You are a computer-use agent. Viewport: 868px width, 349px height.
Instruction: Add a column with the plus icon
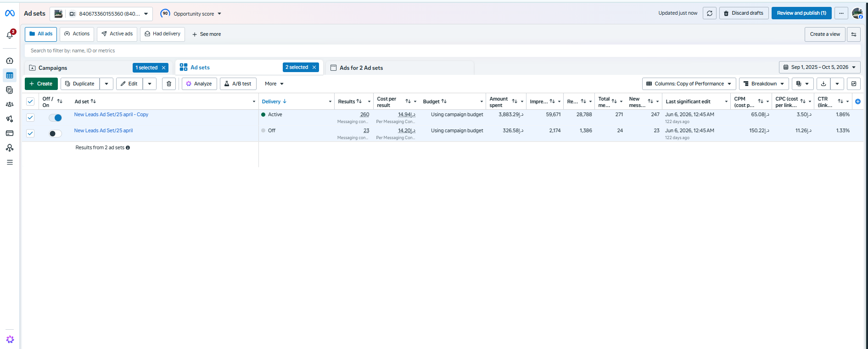point(858,101)
